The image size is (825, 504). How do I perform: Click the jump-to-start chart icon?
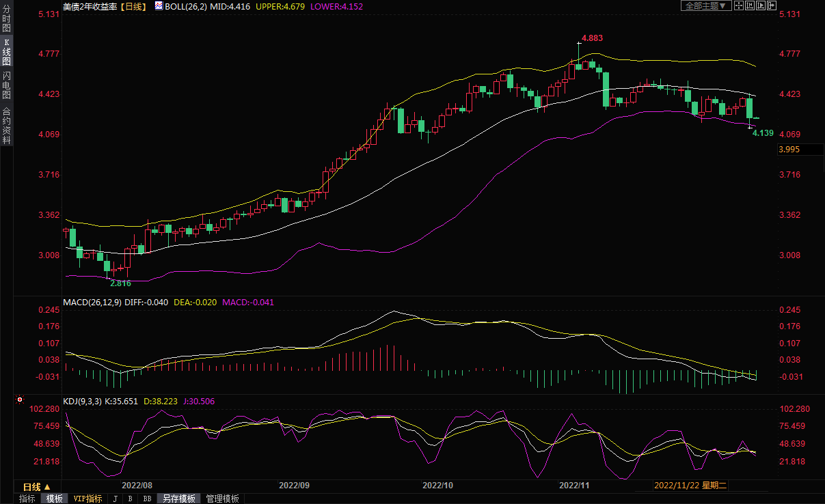tap(750, 5)
